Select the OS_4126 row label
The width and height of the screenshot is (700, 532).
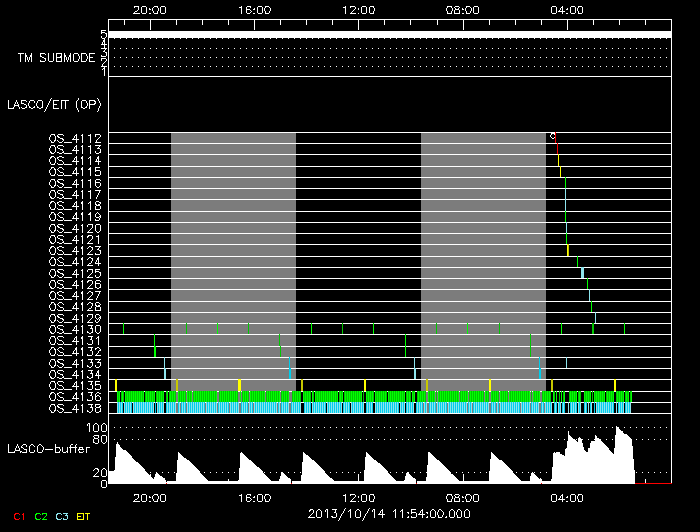[75, 285]
